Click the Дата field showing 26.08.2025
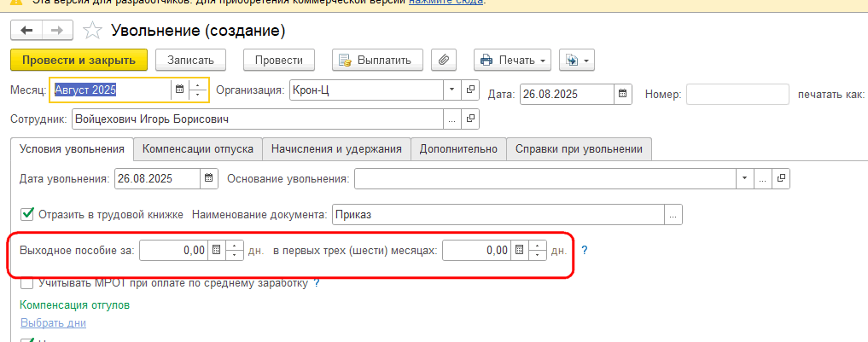 tap(567, 94)
